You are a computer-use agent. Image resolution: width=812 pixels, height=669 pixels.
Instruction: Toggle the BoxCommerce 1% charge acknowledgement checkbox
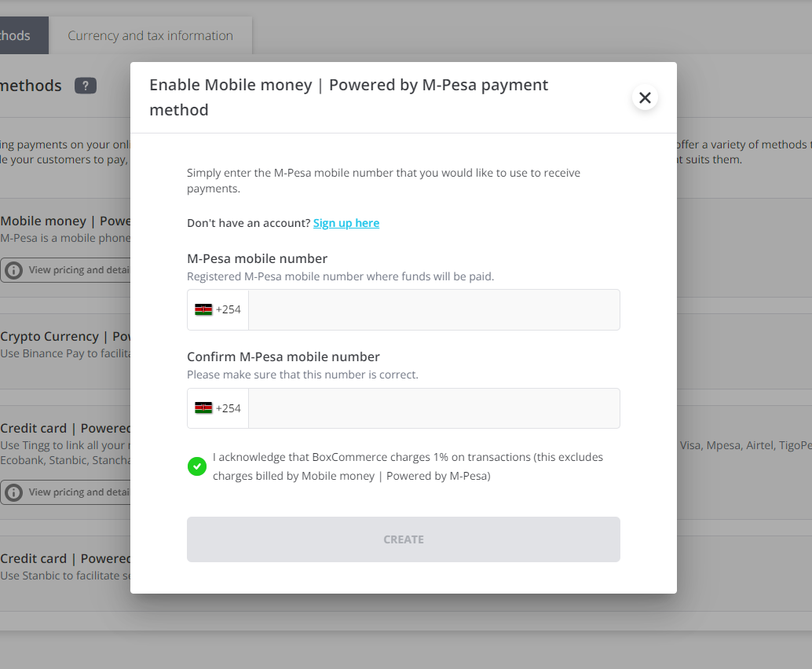pyautogui.click(x=197, y=466)
